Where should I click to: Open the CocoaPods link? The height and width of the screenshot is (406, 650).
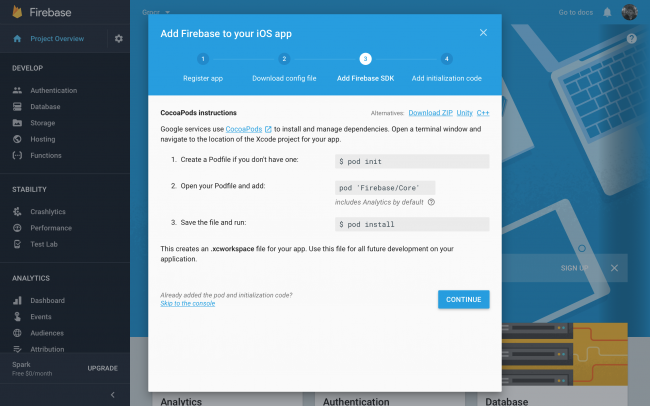(x=244, y=129)
